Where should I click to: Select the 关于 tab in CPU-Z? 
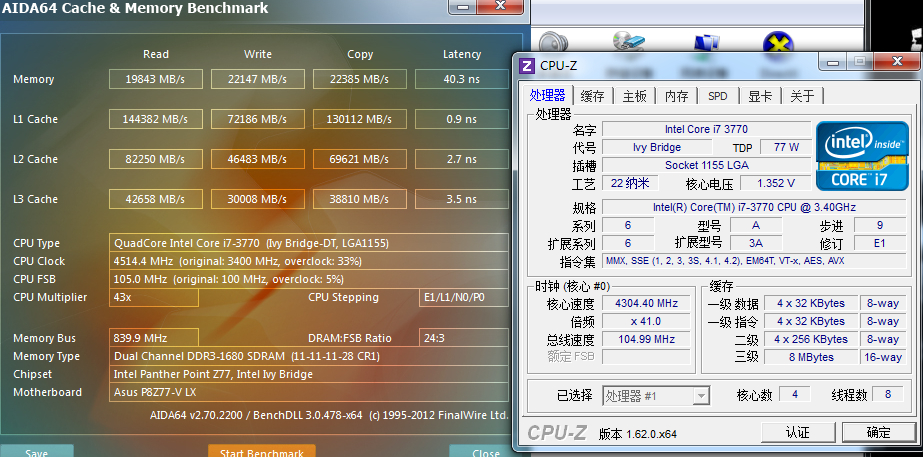[x=802, y=96]
